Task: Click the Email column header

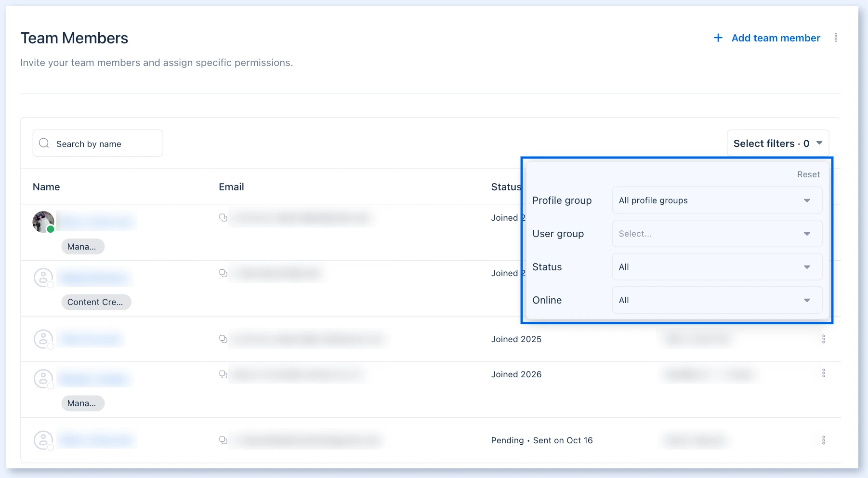Action: (231, 187)
